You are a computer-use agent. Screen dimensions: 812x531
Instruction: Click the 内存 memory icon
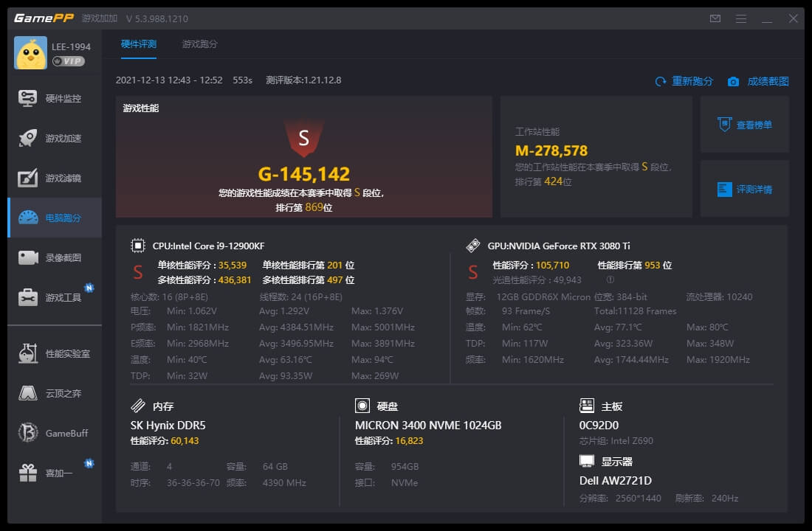click(x=138, y=406)
